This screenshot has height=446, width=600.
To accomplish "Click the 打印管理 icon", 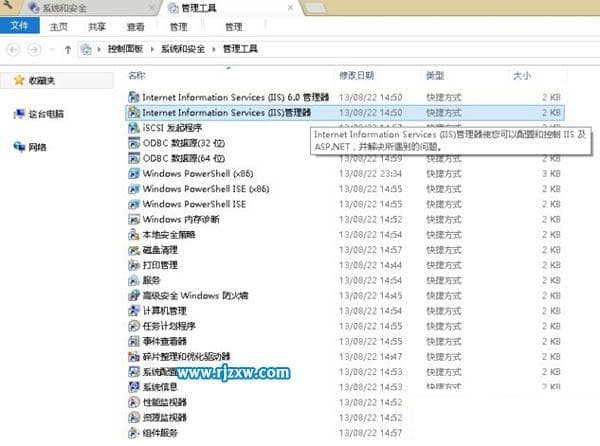I will (134, 265).
